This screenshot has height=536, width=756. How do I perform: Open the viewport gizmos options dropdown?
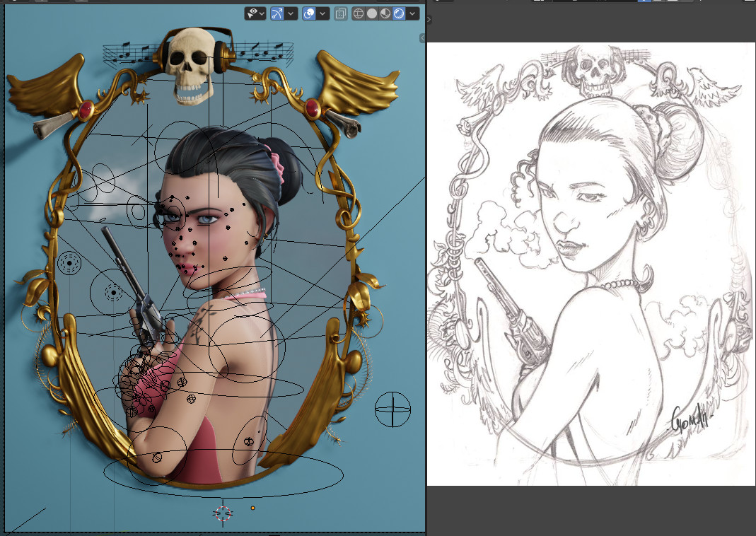(x=291, y=13)
